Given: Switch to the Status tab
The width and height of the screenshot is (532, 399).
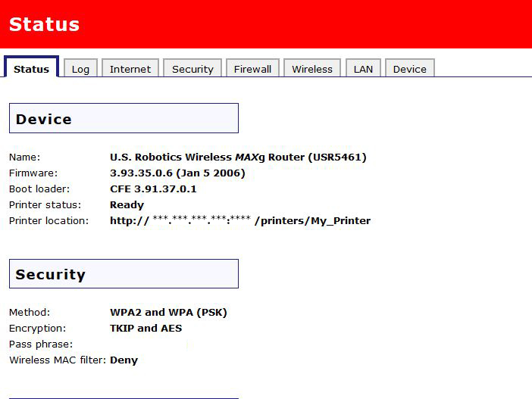Looking at the screenshot, I should 31,67.
